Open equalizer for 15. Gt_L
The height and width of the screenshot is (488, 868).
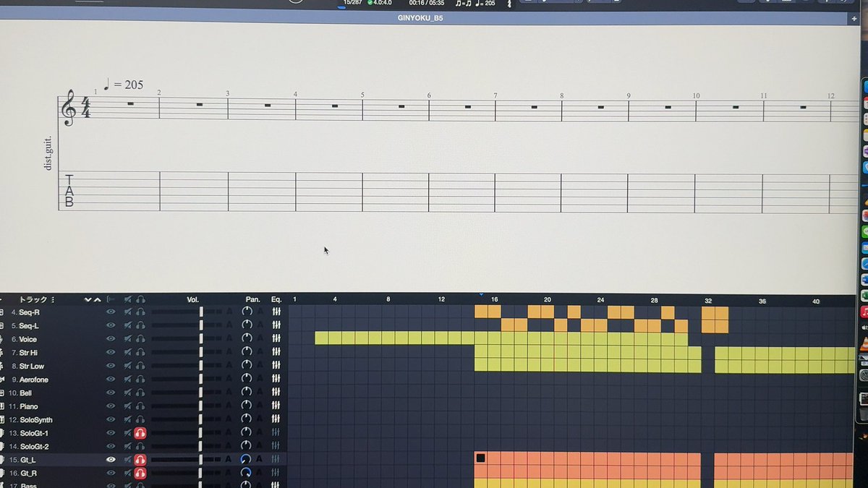point(276,460)
